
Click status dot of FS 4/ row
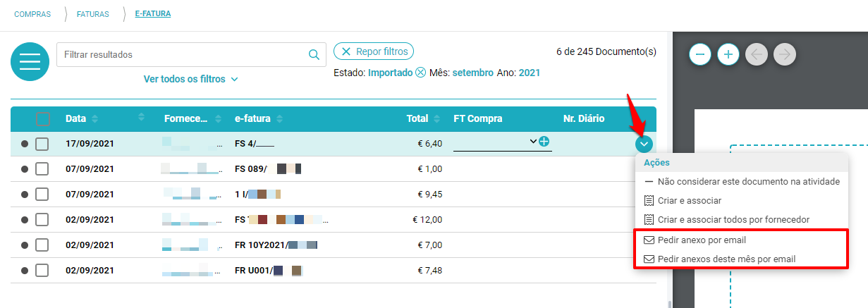point(25,144)
